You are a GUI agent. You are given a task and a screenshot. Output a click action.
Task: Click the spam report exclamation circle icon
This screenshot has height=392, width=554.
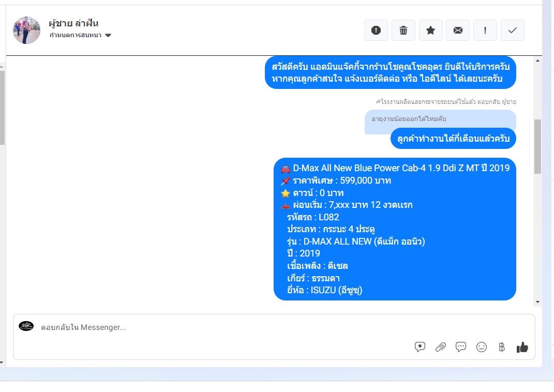[x=376, y=31]
